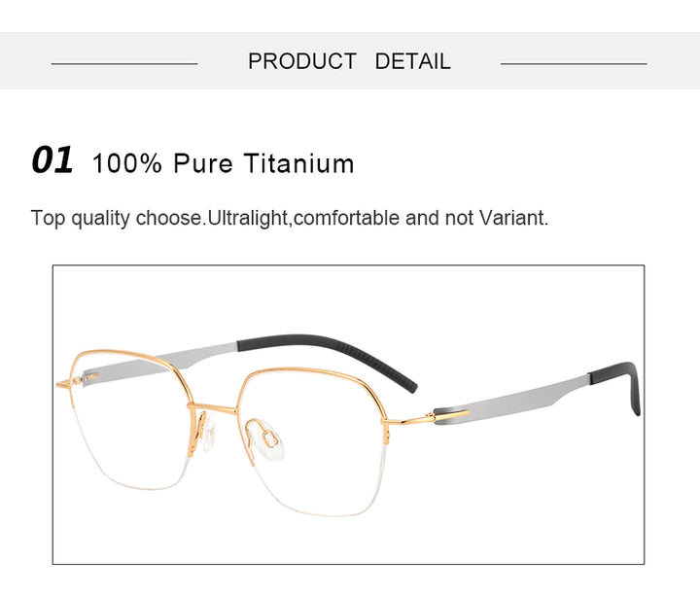
Task: Click the Top quality choose description sentence
Action: coord(290,219)
